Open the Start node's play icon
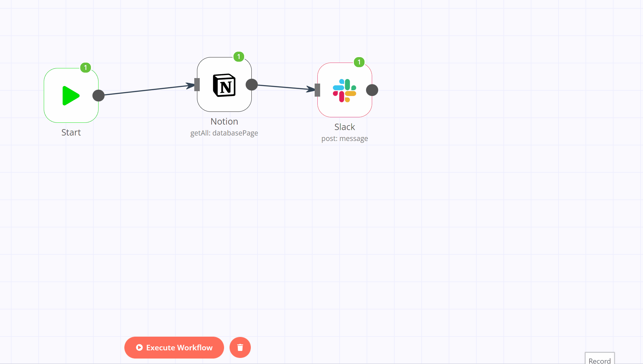The height and width of the screenshot is (364, 643). pyautogui.click(x=71, y=96)
